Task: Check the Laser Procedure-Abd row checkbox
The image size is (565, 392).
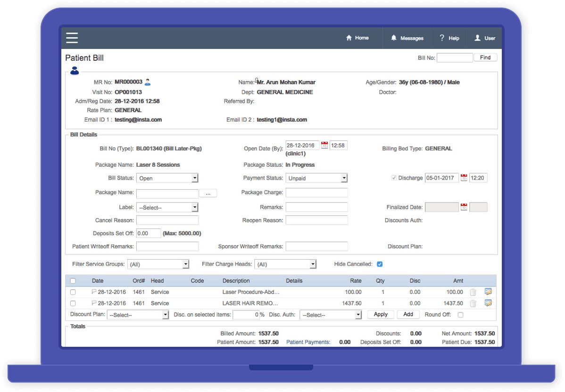Action: click(x=73, y=292)
